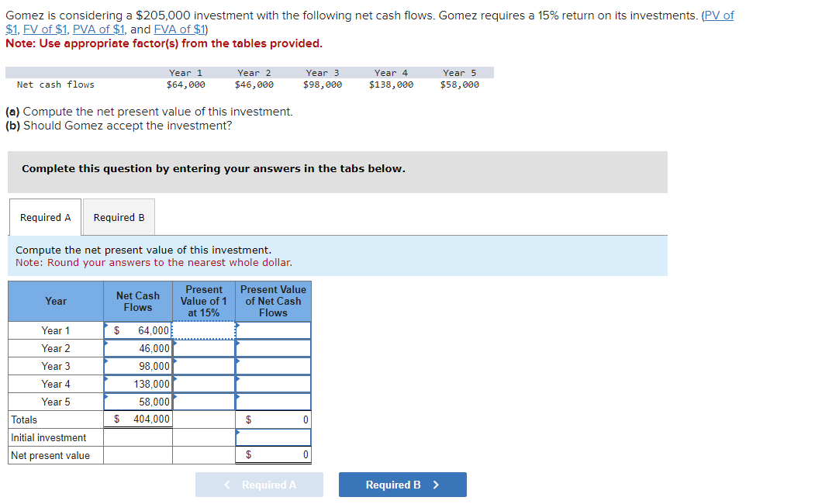The width and height of the screenshot is (815, 504).
Task: Click the Year 5 row label in table
Action: point(56,402)
